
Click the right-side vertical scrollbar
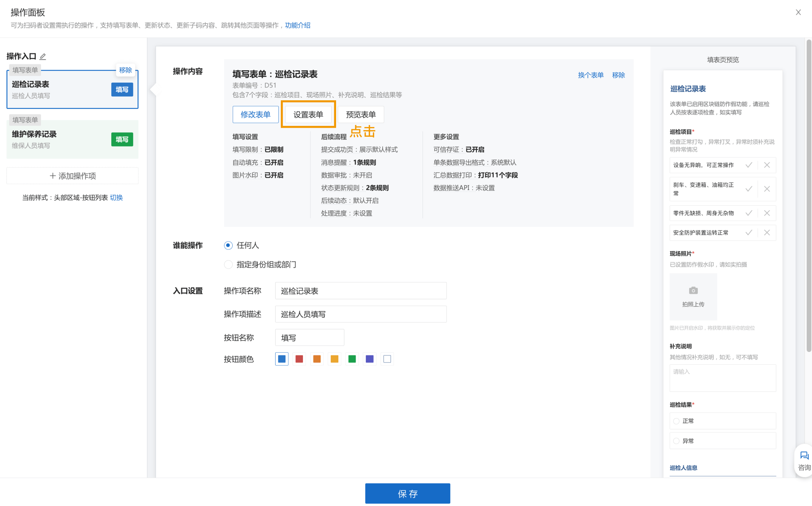(x=809, y=195)
